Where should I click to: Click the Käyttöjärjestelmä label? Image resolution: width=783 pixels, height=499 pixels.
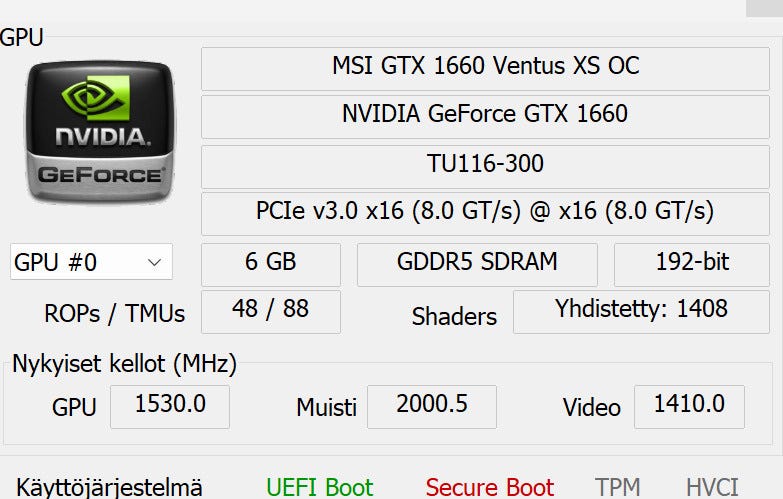tap(109, 487)
